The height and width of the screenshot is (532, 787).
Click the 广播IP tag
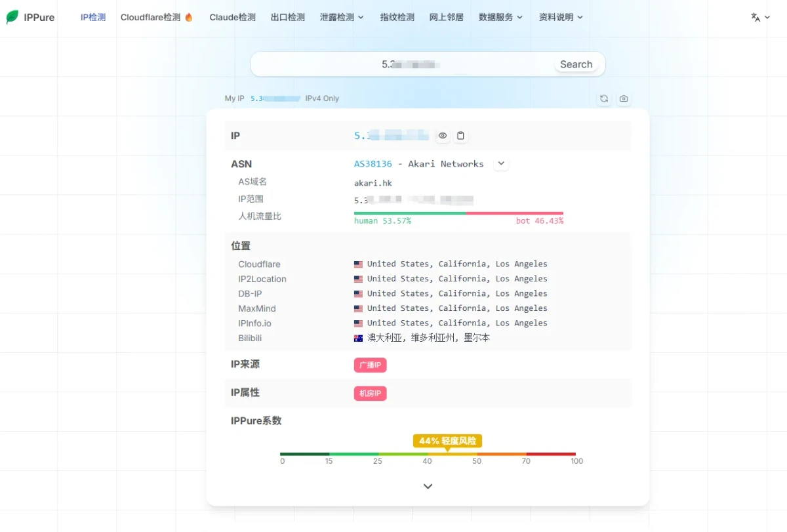point(371,365)
